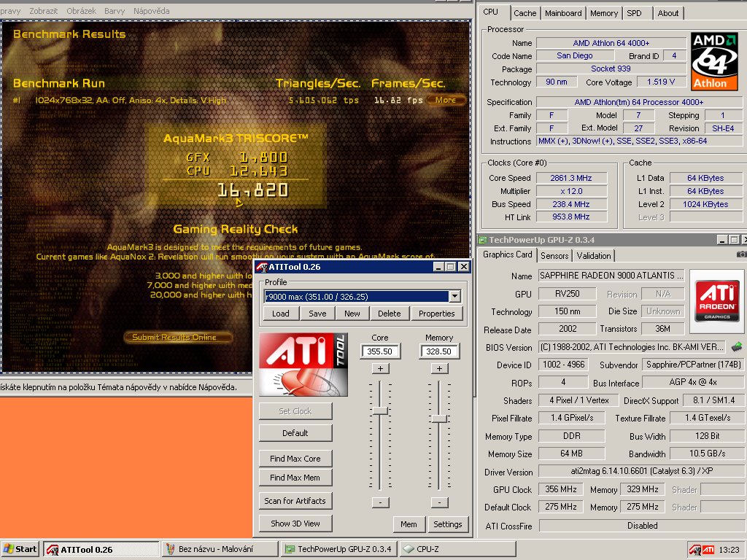This screenshot has width=747, height=560.
Task: Click the Memory clock slider handle
Action: pos(438,419)
